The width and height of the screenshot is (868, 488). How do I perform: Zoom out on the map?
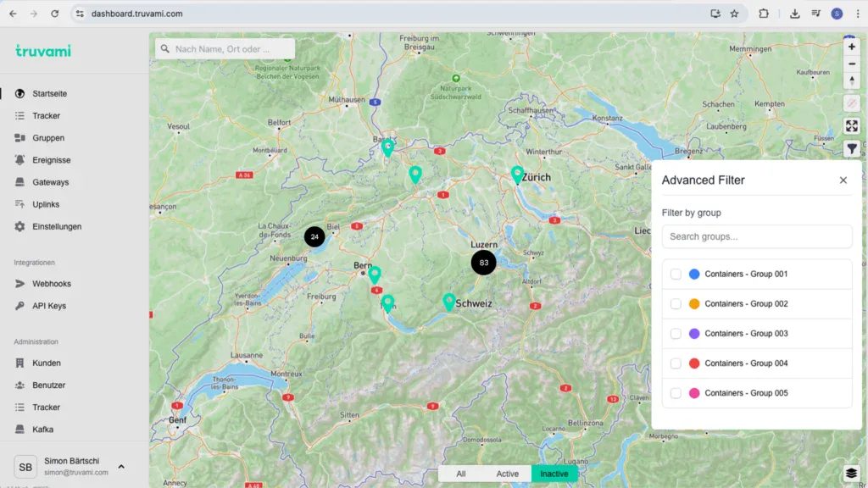pos(852,64)
